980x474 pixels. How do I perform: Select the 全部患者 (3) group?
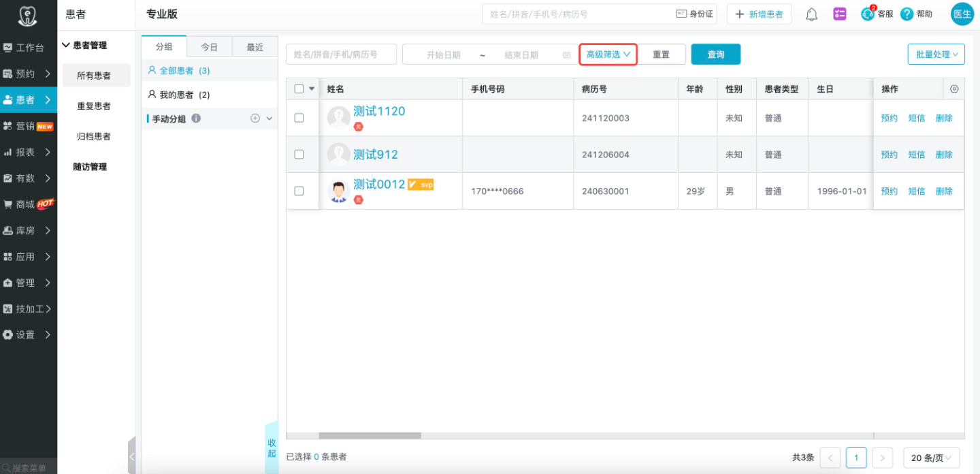(210, 71)
